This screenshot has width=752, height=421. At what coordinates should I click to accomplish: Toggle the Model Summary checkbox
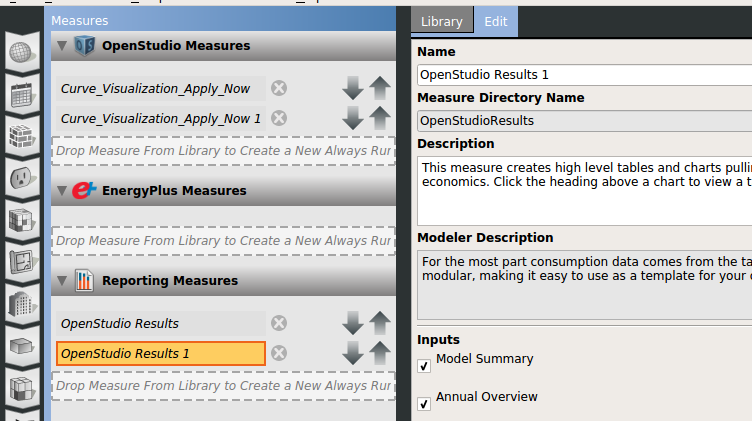point(424,366)
